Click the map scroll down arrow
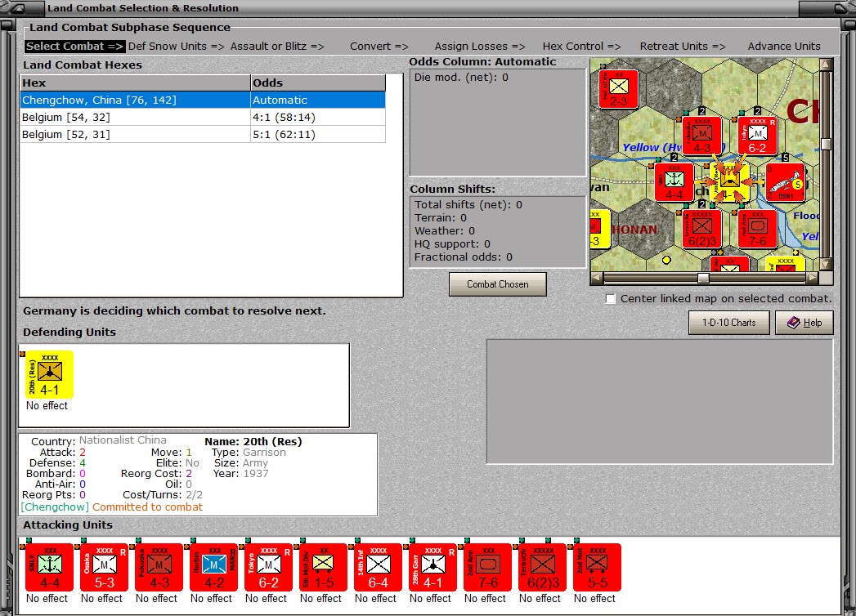Screen dimensions: 856x616 click(x=826, y=266)
